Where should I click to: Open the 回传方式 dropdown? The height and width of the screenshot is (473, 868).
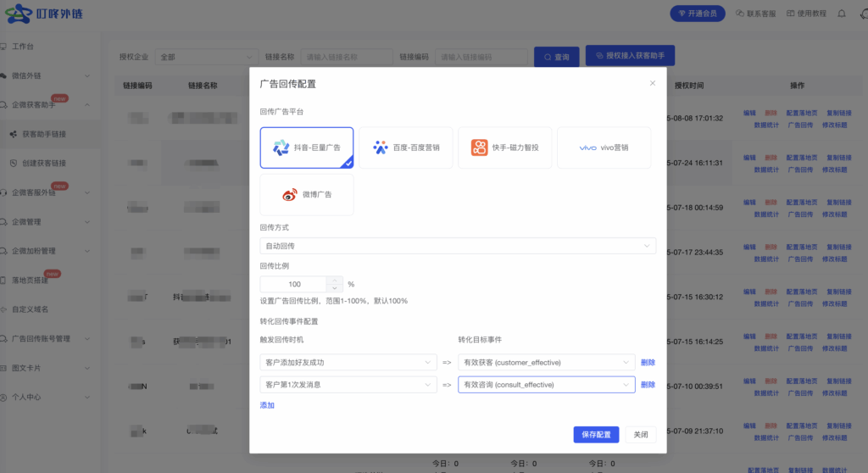tap(458, 246)
